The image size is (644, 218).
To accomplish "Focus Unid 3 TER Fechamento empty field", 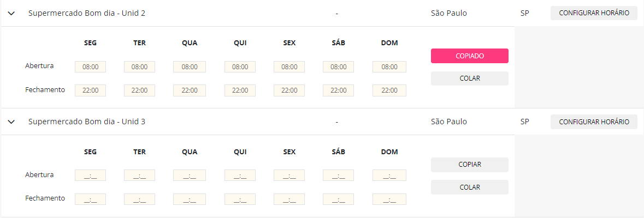I will (140, 199).
